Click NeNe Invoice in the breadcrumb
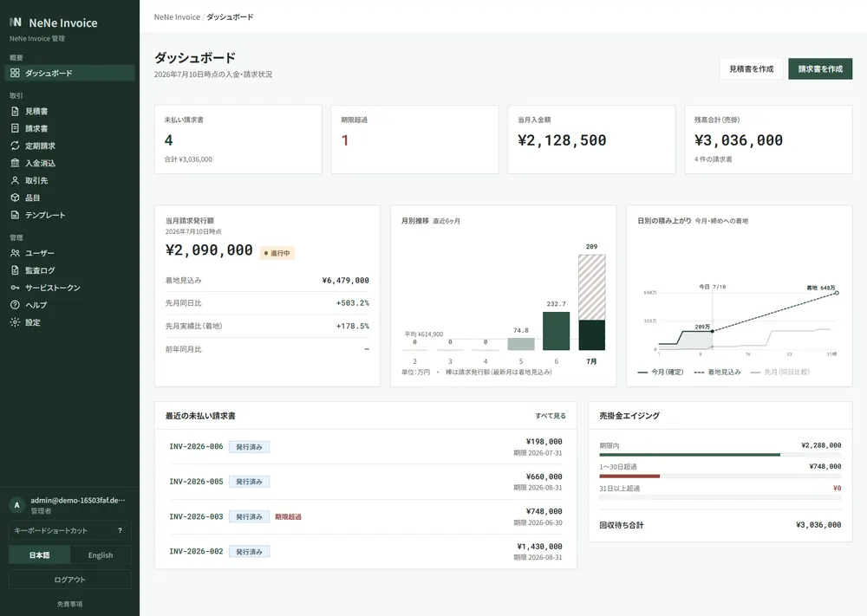Image resolution: width=867 pixels, height=616 pixels. (177, 17)
